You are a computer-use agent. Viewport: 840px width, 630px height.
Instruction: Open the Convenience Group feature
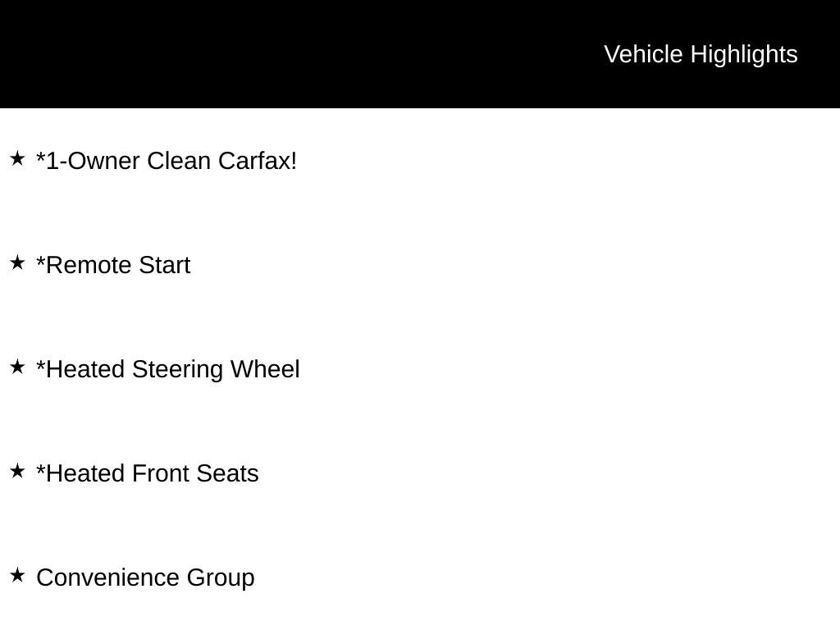(x=145, y=577)
